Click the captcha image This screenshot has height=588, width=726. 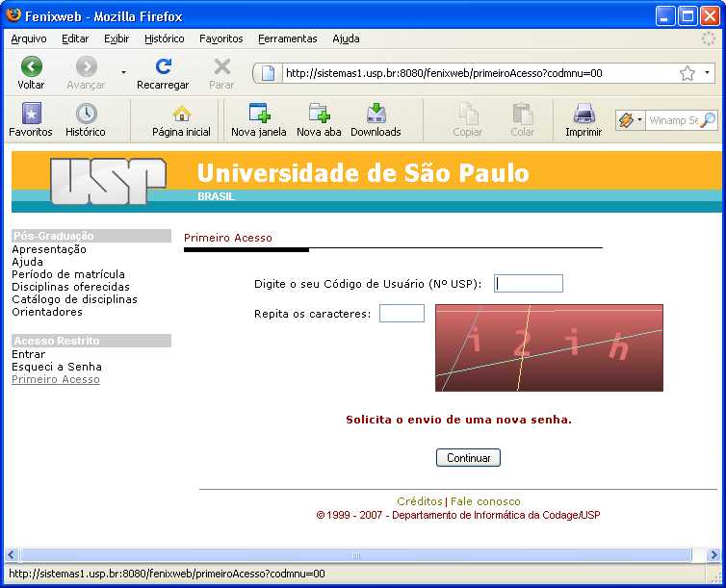tap(549, 348)
